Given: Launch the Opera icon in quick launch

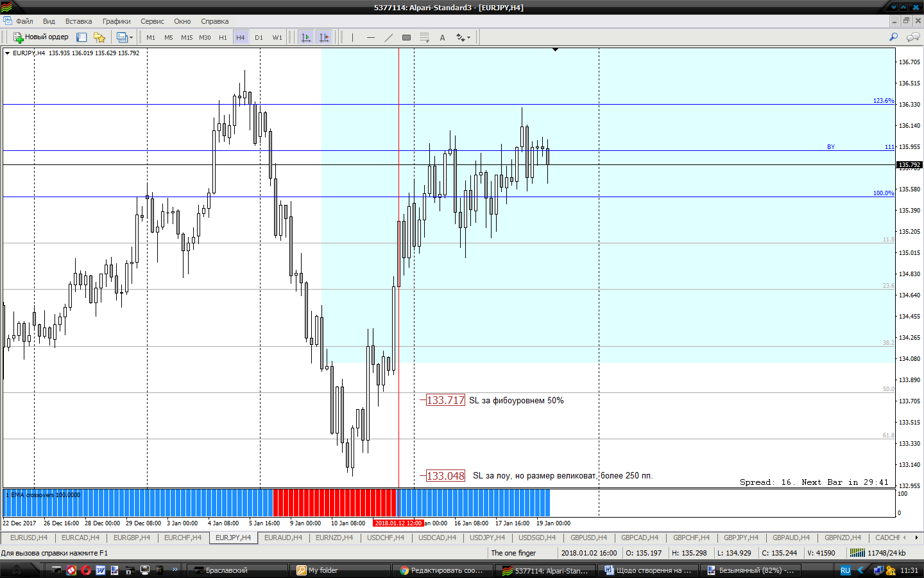Looking at the screenshot, I should (x=86, y=570).
